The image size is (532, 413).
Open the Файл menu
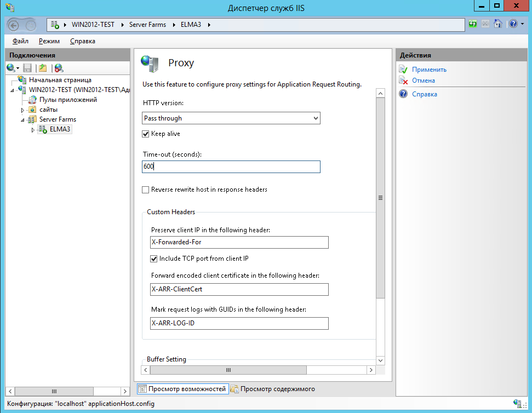pos(20,41)
